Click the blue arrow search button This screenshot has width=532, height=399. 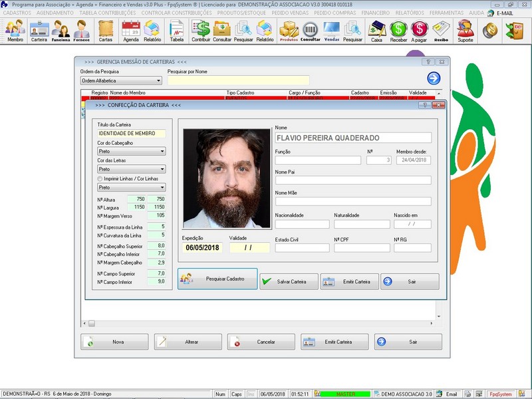[x=434, y=78]
